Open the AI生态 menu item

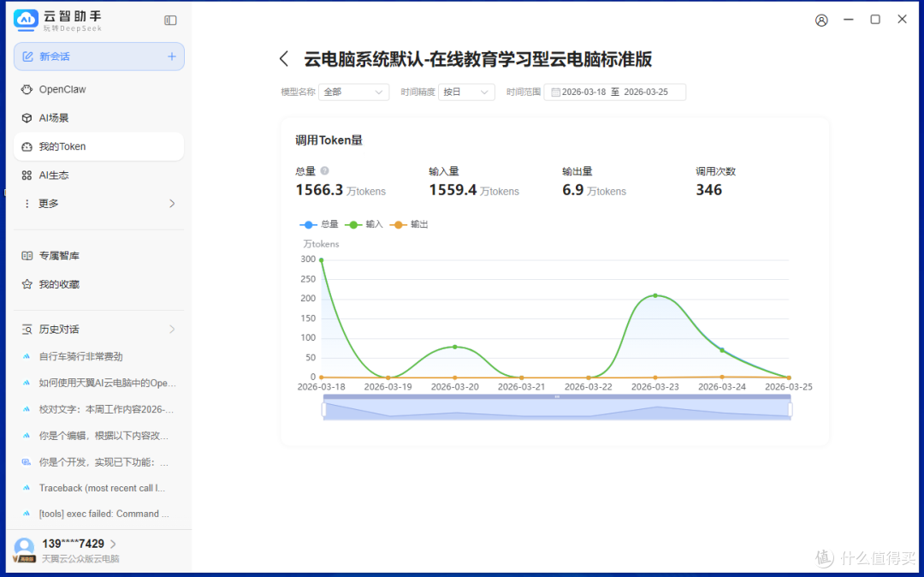click(98, 175)
